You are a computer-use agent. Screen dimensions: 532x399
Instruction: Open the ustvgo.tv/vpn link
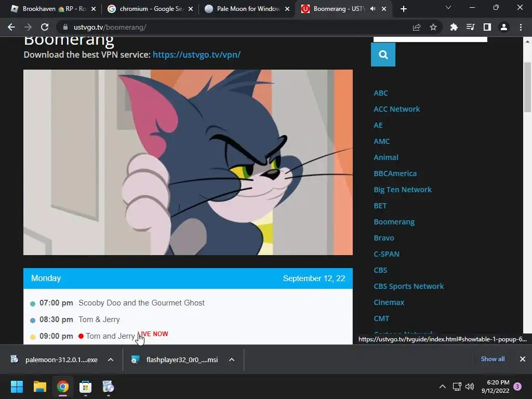196,55
